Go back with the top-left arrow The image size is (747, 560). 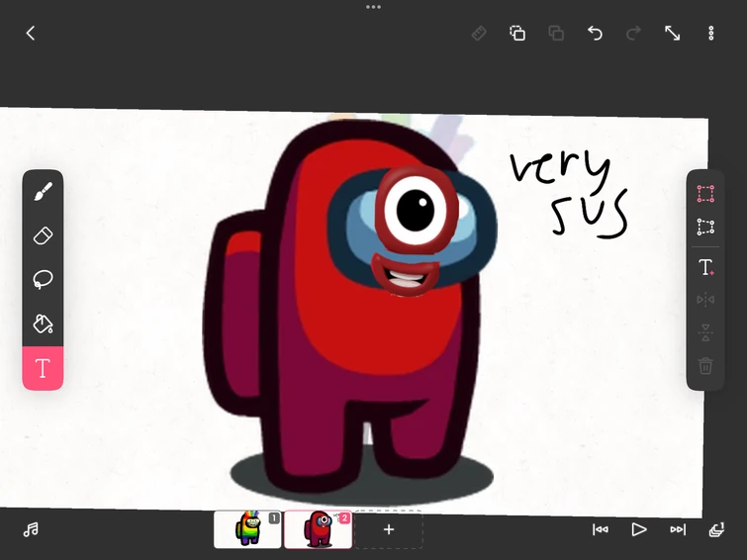[31, 33]
